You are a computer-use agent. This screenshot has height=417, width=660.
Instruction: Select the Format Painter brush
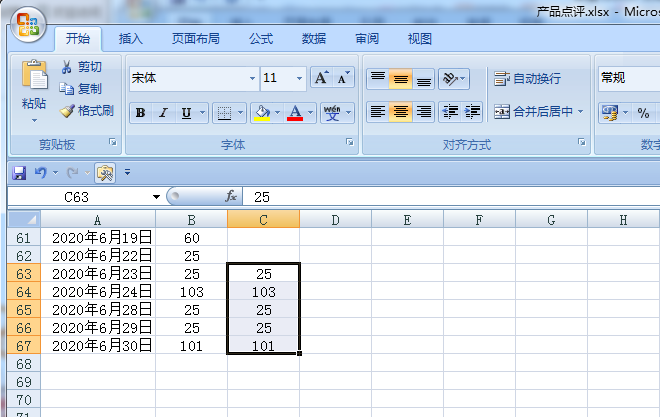click(x=67, y=111)
